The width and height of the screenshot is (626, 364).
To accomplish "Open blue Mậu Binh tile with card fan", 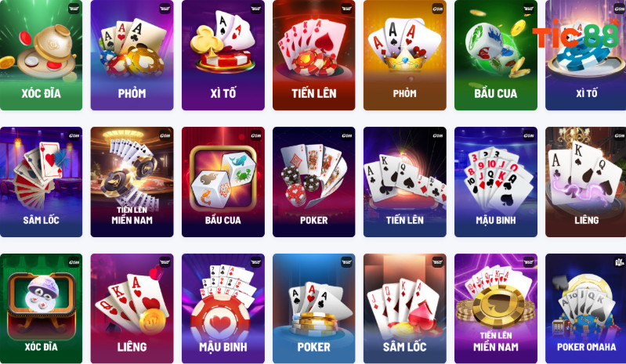I will 496,182.
